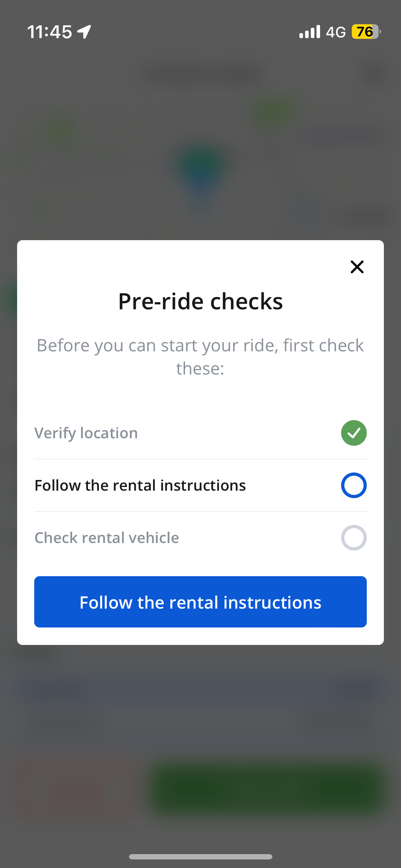Tap the 'Before you can start your ride' text
Image resolution: width=401 pixels, height=868 pixels.
200,357
